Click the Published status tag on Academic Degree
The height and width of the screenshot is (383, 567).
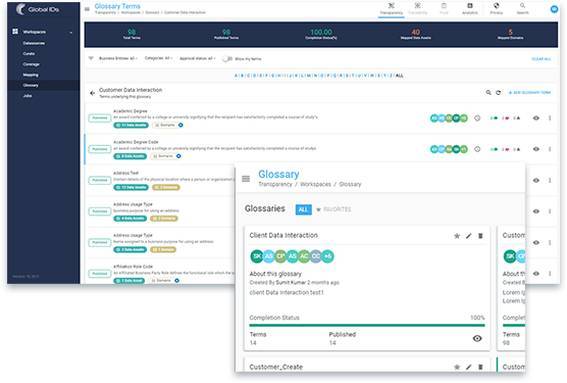click(100, 118)
